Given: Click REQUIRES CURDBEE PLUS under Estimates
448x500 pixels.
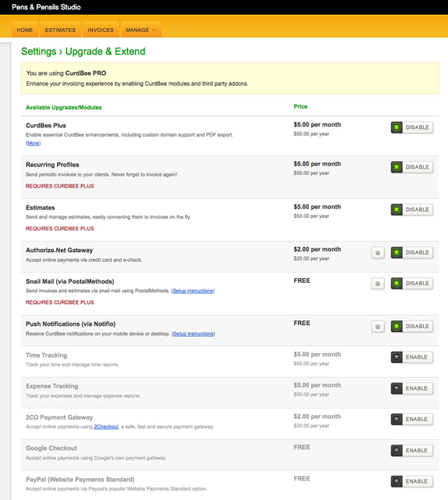Looking at the screenshot, I should pyautogui.click(x=60, y=229).
